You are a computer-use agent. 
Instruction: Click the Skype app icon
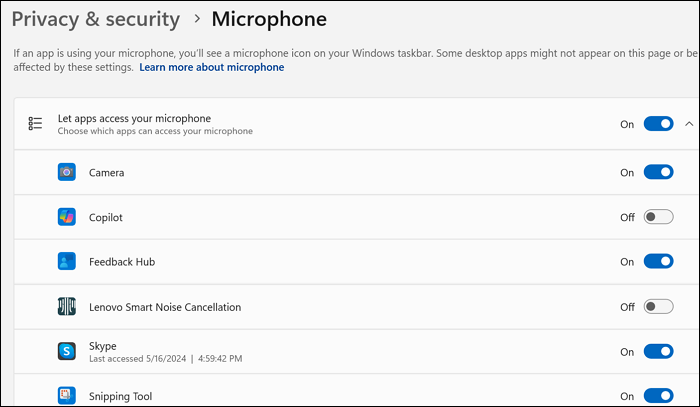67,352
